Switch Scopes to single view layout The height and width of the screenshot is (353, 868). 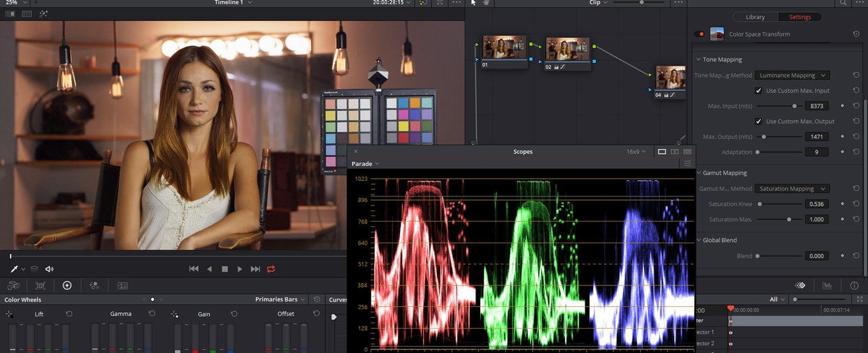(663, 152)
